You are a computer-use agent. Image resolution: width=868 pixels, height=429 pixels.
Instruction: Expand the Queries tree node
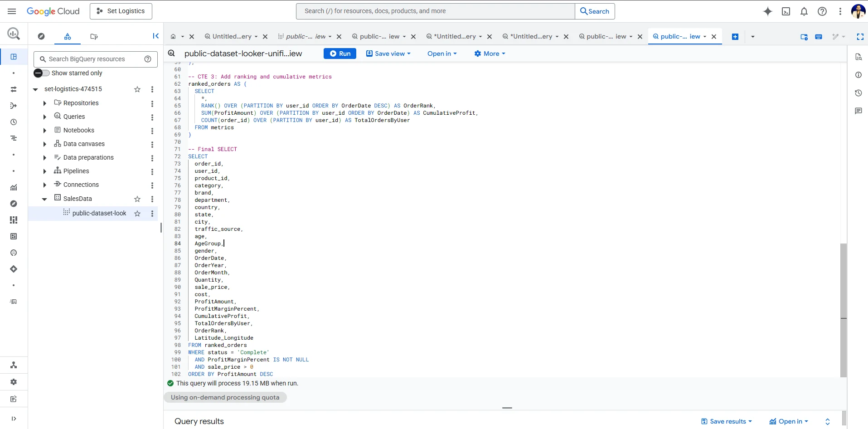point(44,117)
